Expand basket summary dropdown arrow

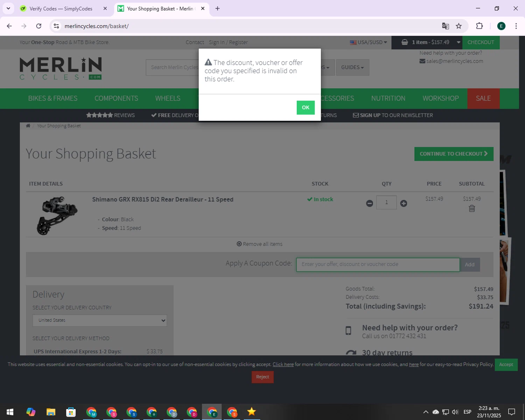(x=458, y=42)
